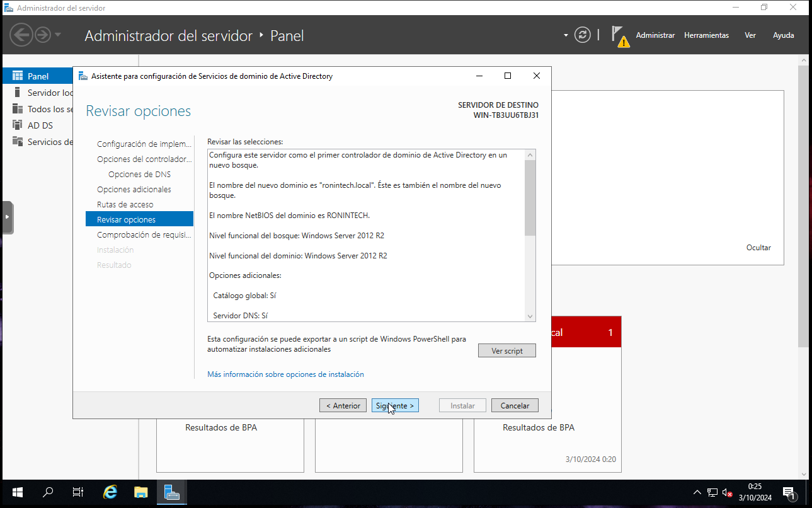The image size is (812, 508).
Task: Open the taskbar clock showing 0:25
Action: pyautogui.click(x=755, y=492)
